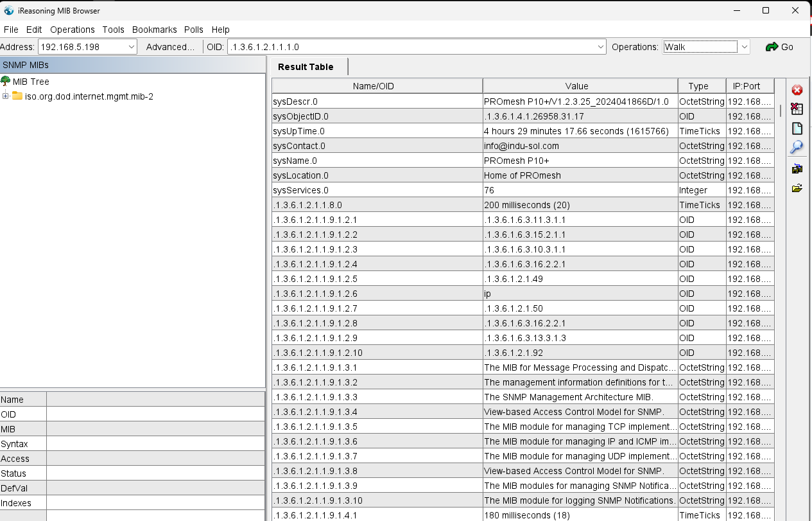Open the Edit menu
Viewport: 812px width, 521px height.
point(34,30)
